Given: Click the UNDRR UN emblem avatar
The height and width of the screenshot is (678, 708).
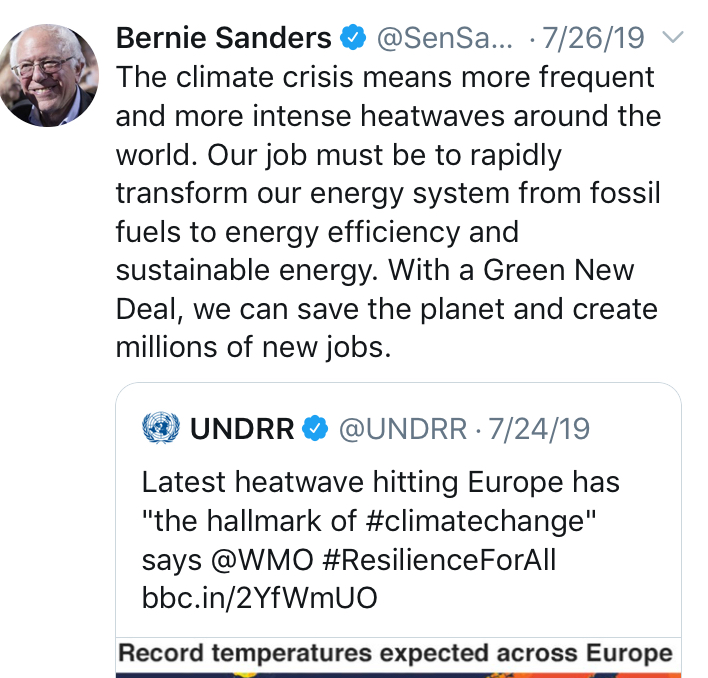Looking at the screenshot, I should 161,427.
